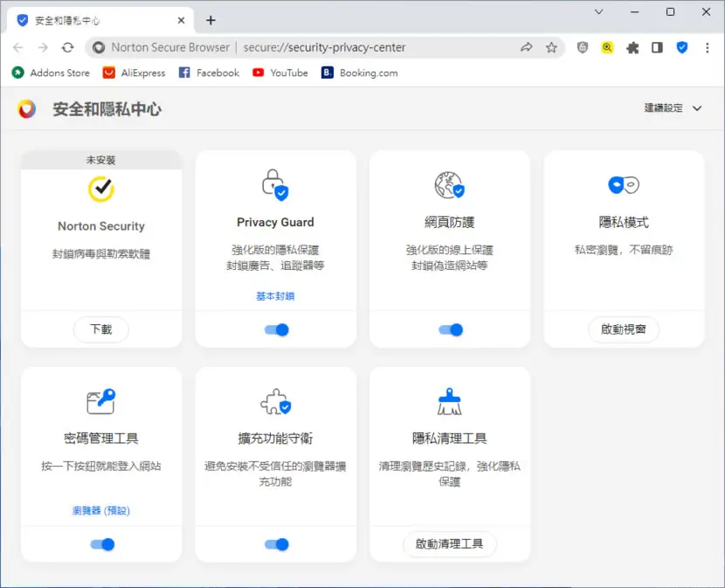Expand the 建議設定 dropdown
This screenshot has width=725, height=588.
pyautogui.click(x=673, y=108)
